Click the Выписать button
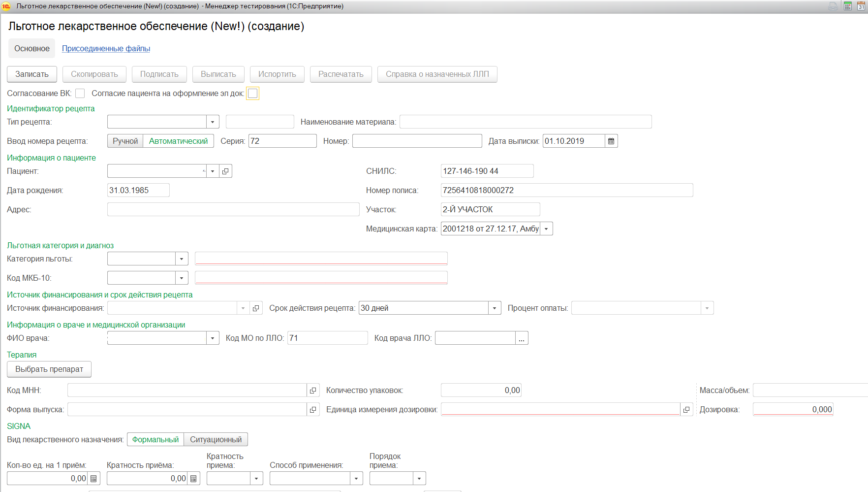The image size is (868, 492). click(218, 74)
